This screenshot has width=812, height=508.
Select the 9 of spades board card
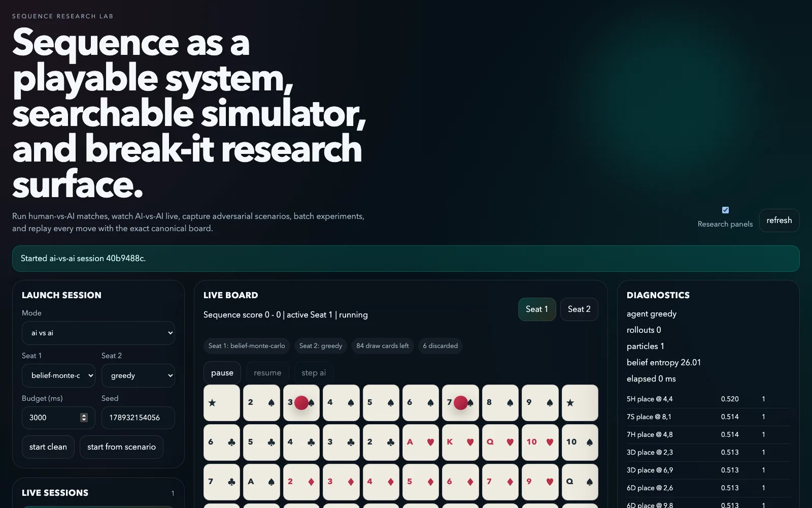(540, 403)
